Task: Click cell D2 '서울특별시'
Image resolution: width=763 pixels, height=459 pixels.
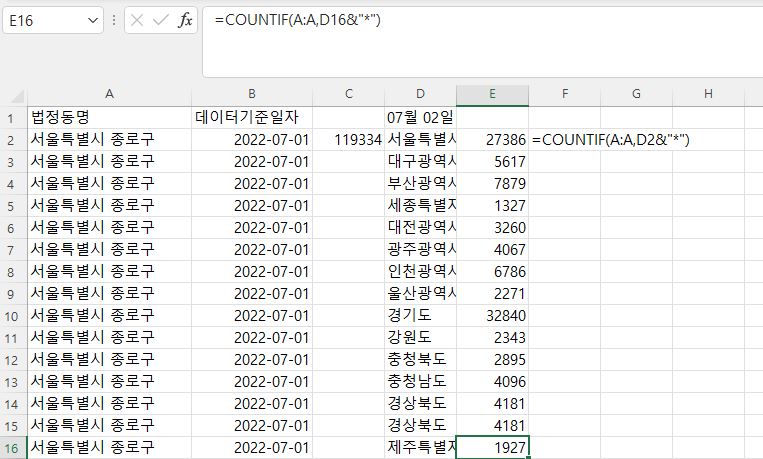Action: pyautogui.click(x=420, y=140)
